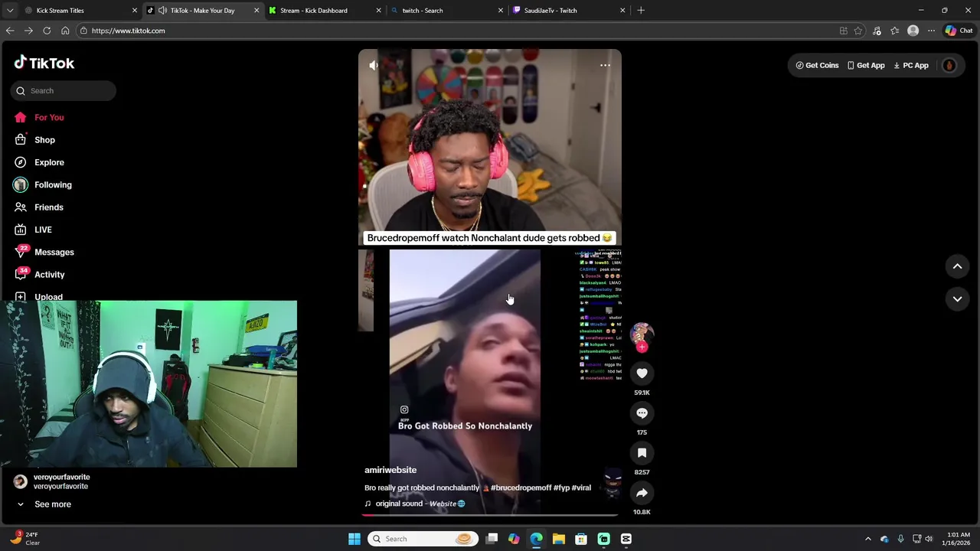Viewport: 980px width, 551px height.
Task: Open the browser profile icon
Action: [x=913, y=31]
